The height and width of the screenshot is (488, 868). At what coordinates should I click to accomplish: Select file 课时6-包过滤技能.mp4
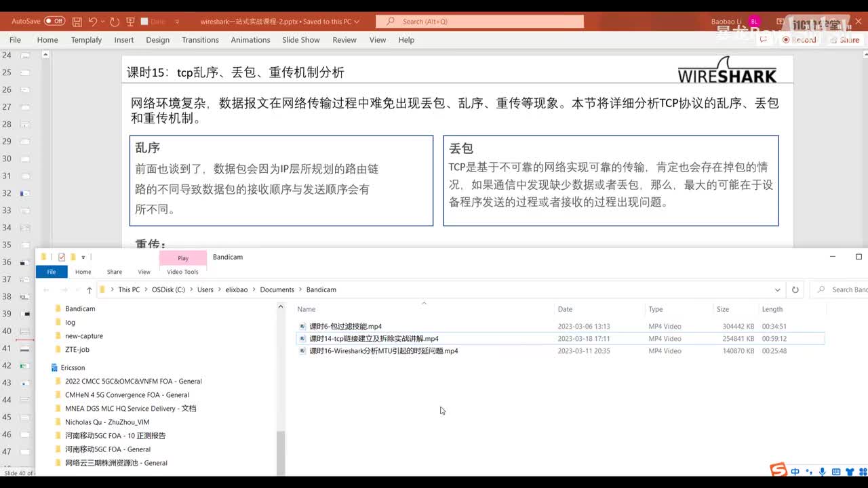click(x=560, y=326)
